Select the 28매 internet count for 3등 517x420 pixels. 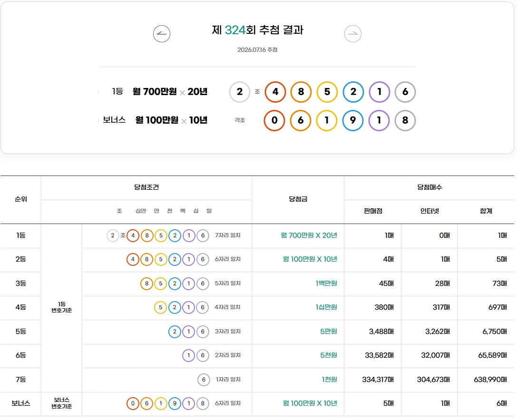(x=442, y=283)
